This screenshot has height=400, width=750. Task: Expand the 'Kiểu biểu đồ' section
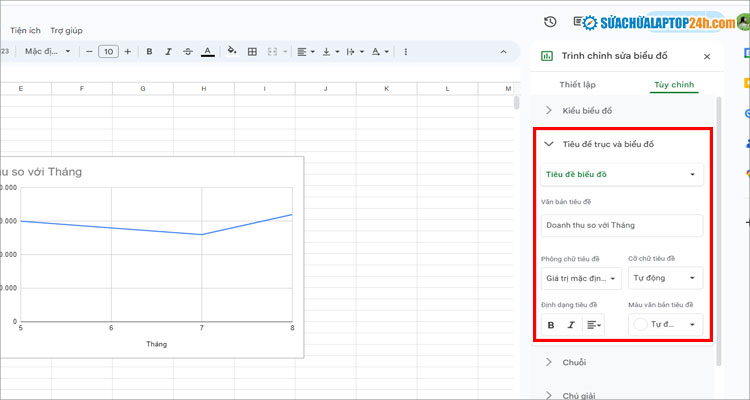click(588, 110)
